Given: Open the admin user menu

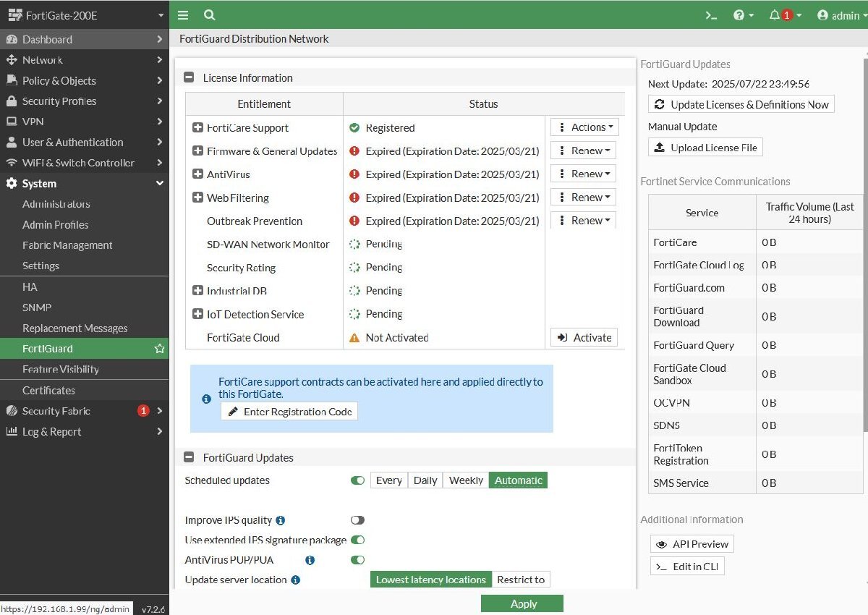Looking at the screenshot, I should [x=841, y=15].
